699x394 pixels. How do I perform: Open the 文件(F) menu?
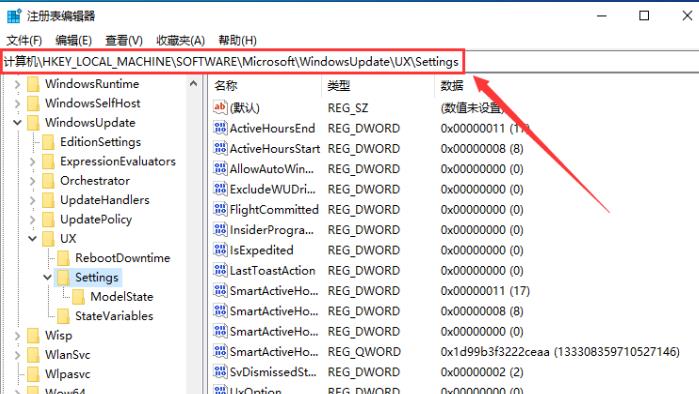coord(24,41)
